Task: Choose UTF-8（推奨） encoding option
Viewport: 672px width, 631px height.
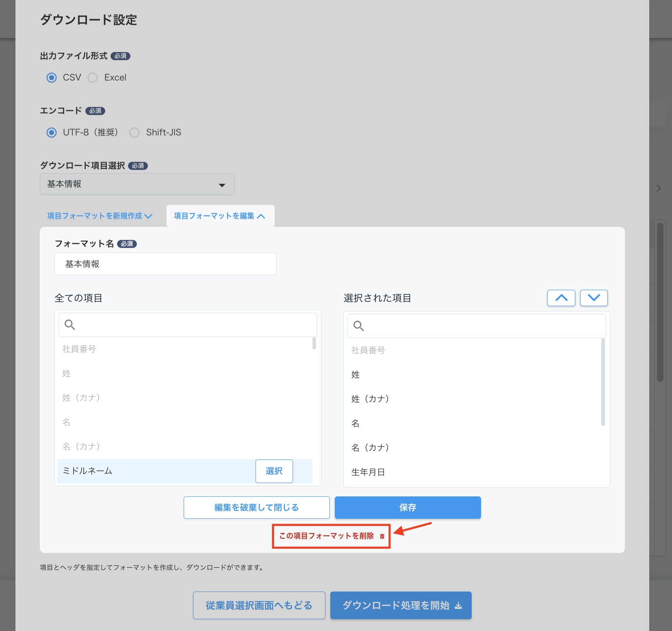Action: pos(52,132)
